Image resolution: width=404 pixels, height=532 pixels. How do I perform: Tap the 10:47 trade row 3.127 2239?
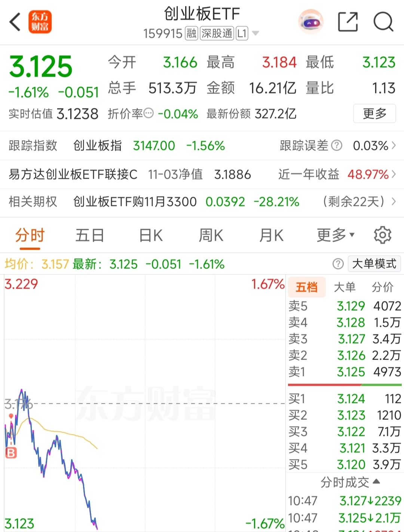point(345,501)
